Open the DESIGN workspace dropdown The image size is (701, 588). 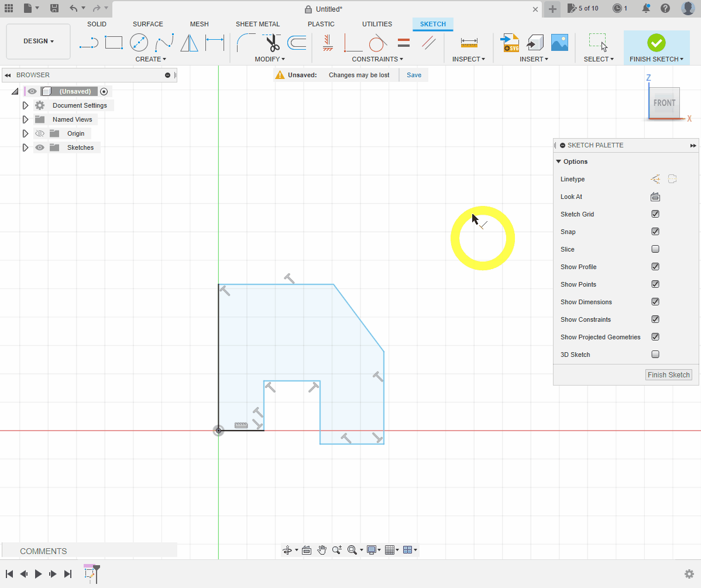point(39,42)
